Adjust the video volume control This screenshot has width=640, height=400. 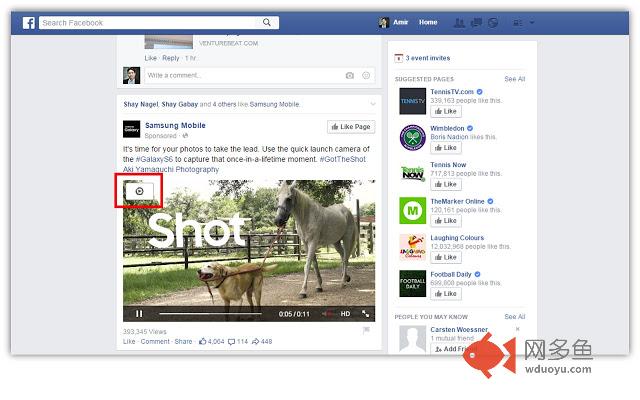pyautogui.click(x=328, y=314)
